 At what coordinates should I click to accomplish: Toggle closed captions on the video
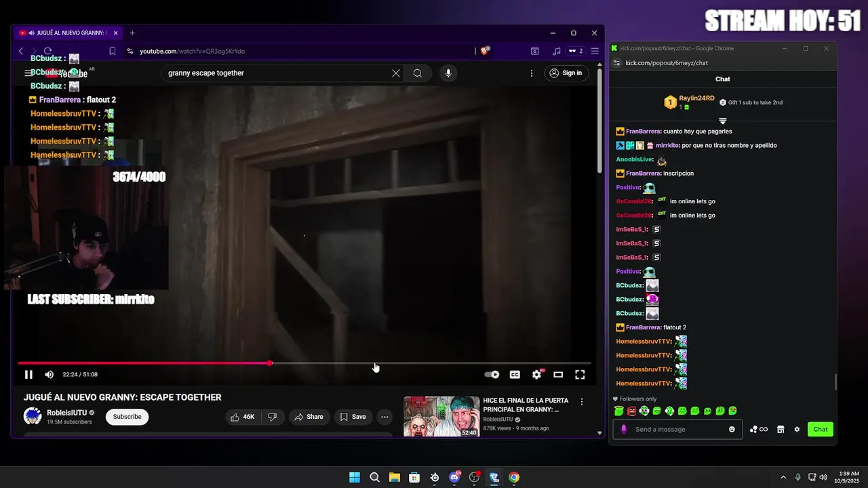515,374
